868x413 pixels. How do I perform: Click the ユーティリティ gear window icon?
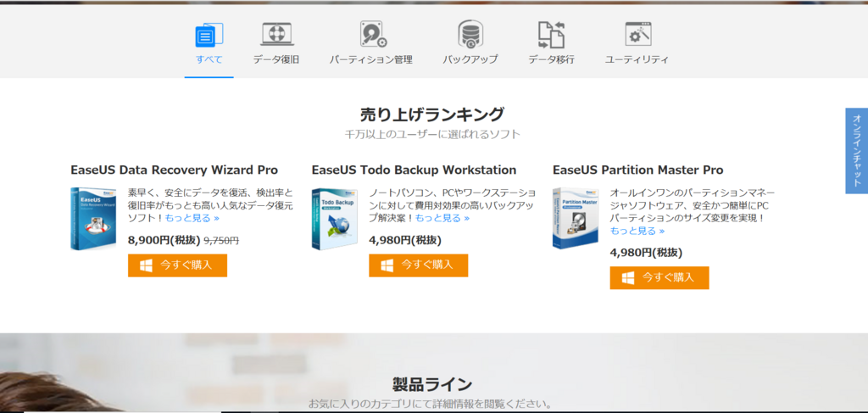point(637,34)
